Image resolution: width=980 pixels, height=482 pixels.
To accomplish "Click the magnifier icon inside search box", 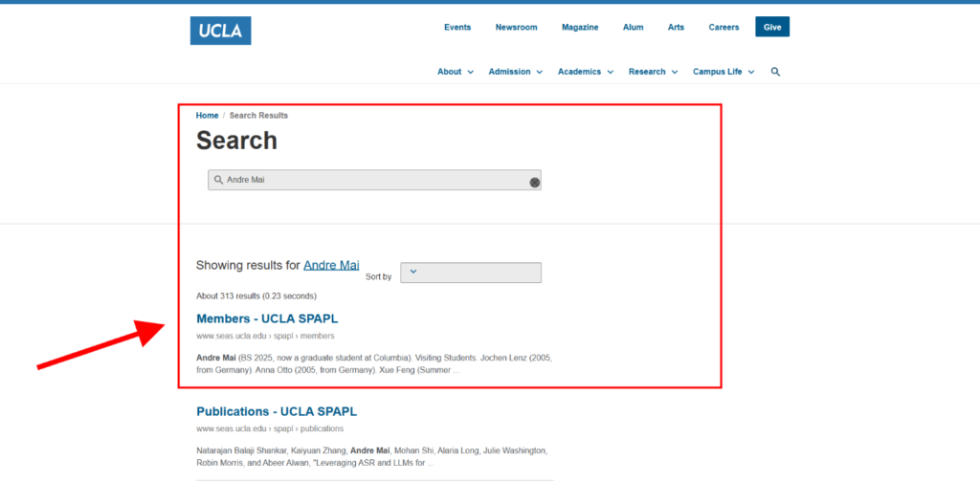I will [x=218, y=180].
